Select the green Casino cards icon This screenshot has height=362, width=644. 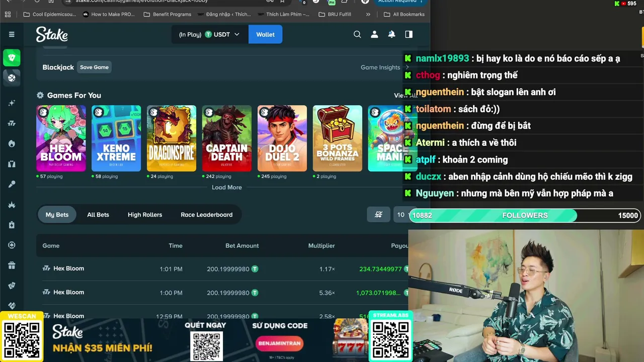click(x=12, y=57)
